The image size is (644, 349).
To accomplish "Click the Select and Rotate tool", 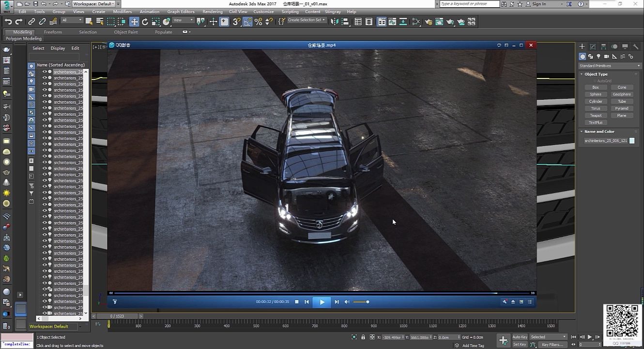I will [x=145, y=22].
